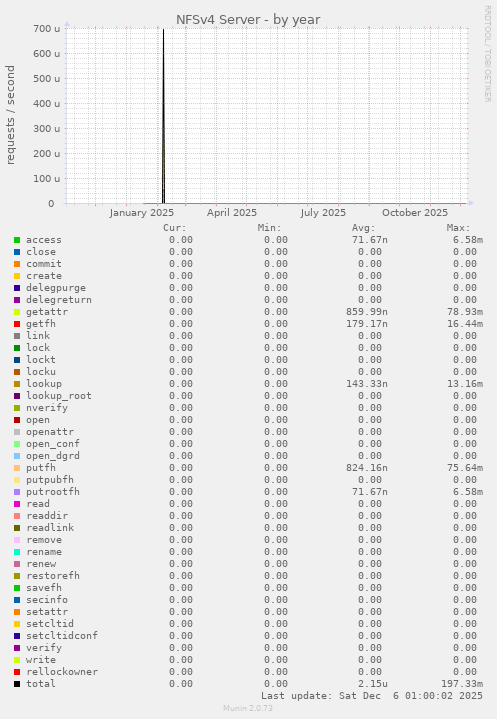Click the black spike in the graph
The width and height of the screenshot is (497, 719).
click(x=163, y=116)
